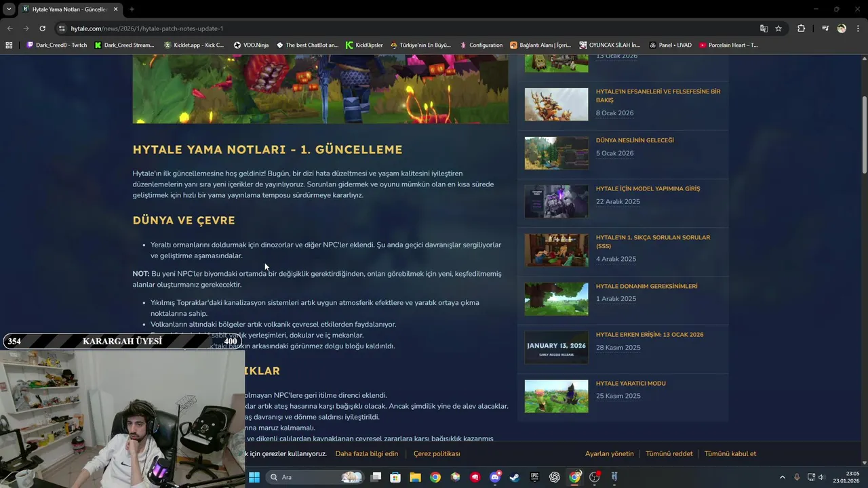Image resolution: width=868 pixels, height=488 pixels.
Task: Open the Panel • LIVAD bookmark
Action: click(x=670, y=45)
